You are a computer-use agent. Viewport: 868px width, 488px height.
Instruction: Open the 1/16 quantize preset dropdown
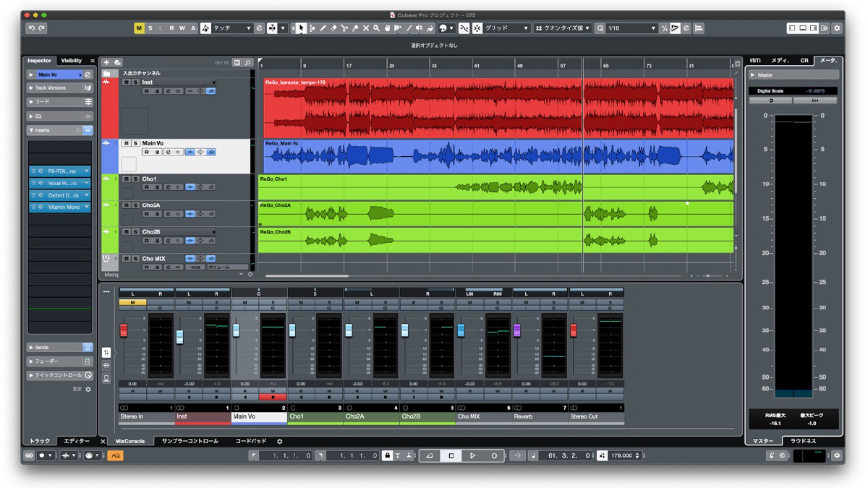pos(631,28)
